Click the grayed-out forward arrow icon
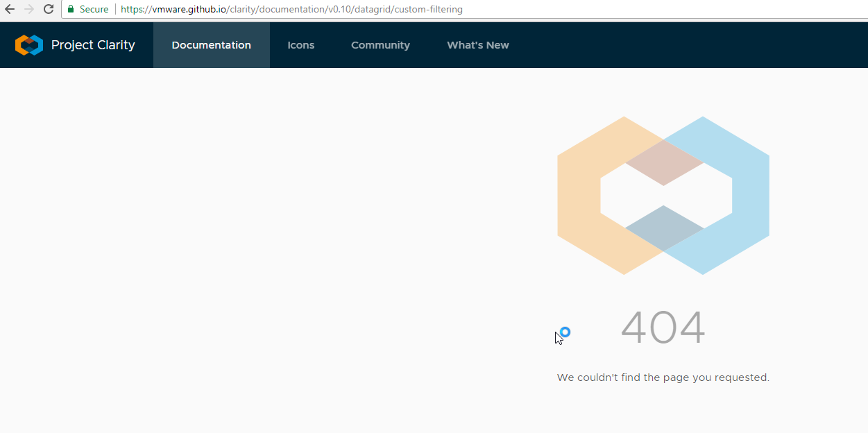Image resolution: width=868 pixels, height=433 pixels. pos(29,9)
